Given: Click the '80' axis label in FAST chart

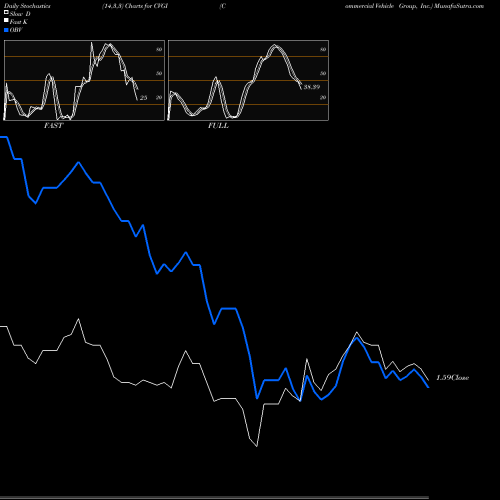Looking at the screenshot, I should pos(159,49).
